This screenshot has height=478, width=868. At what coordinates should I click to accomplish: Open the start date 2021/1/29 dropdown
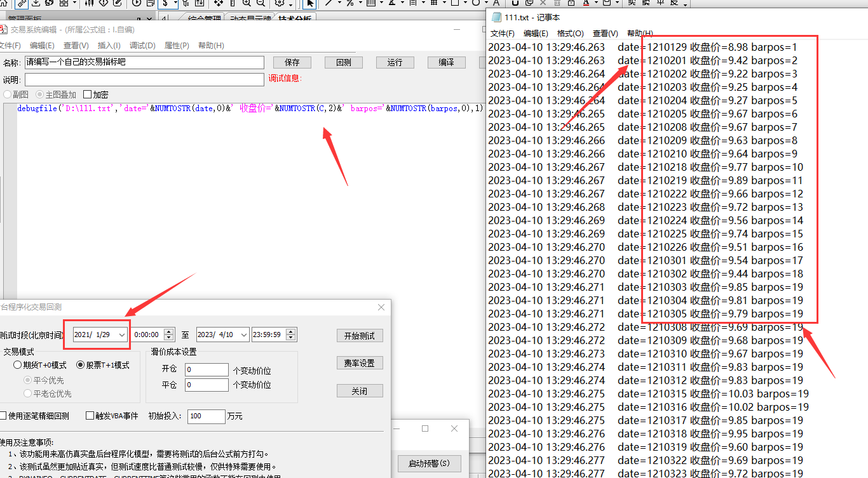point(121,335)
